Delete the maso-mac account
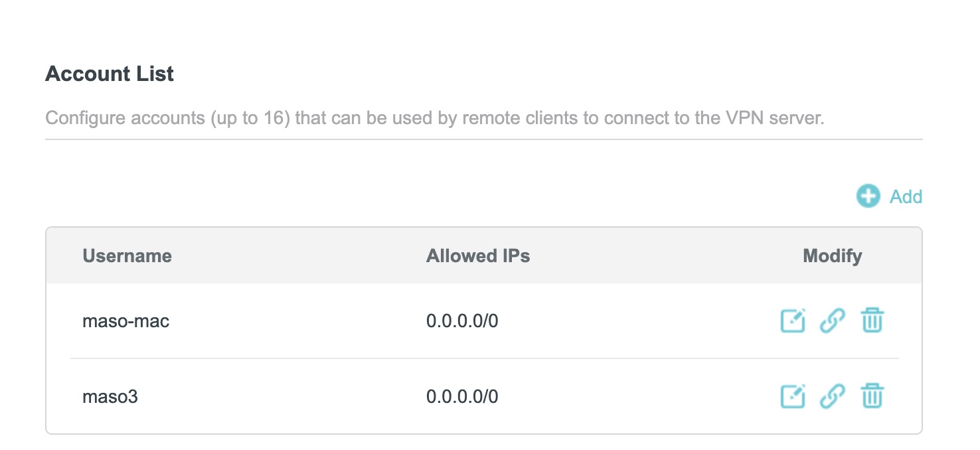The image size is (980, 450). coord(872,321)
